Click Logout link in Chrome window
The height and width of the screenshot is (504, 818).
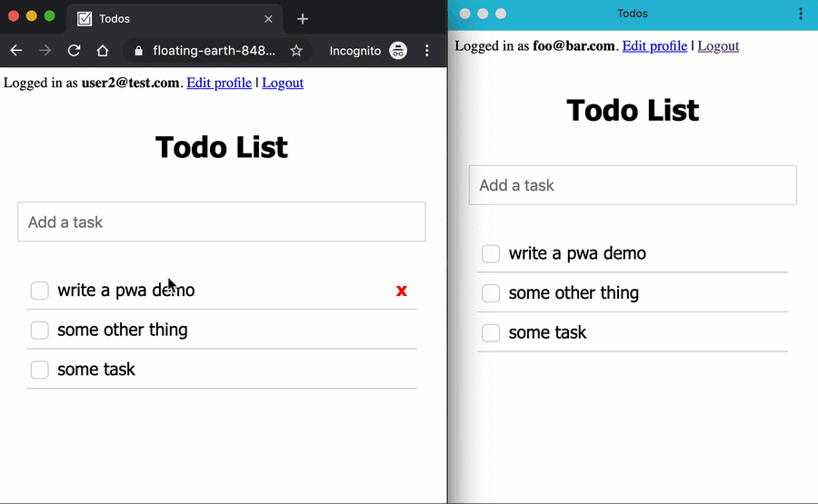283,83
